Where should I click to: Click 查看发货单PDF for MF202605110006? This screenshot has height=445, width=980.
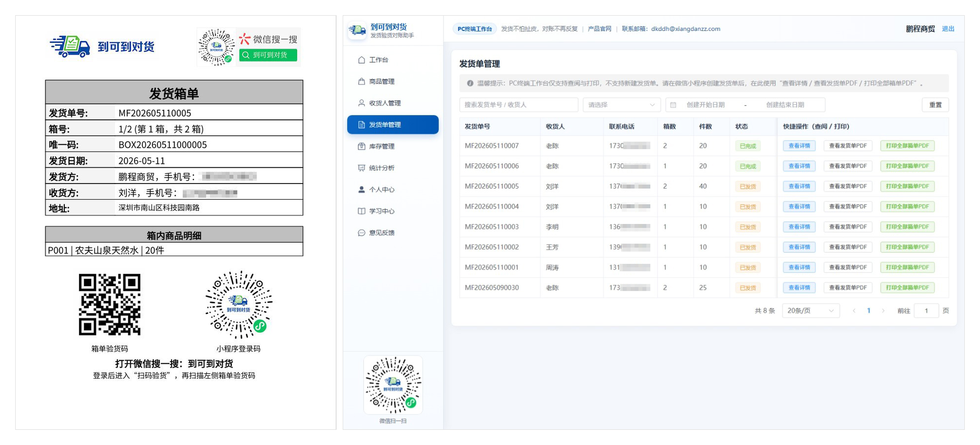pyautogui.click(x=848, y=166)
